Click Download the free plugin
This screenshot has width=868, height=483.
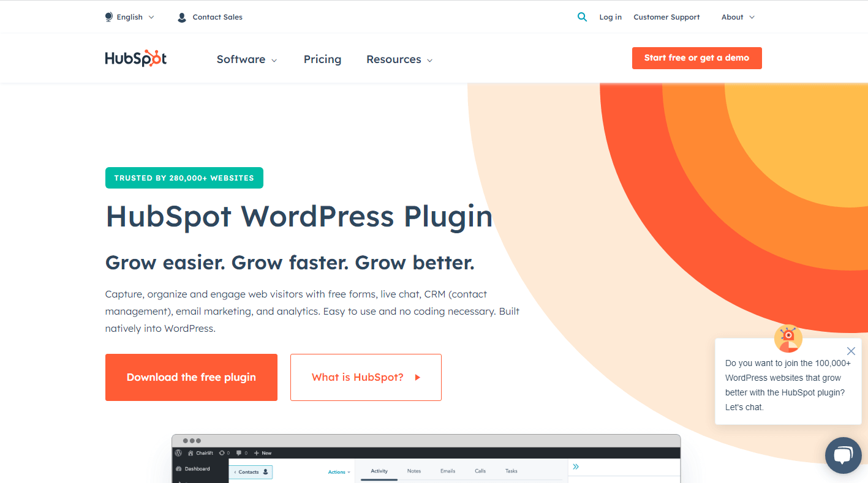coord(191,377)
